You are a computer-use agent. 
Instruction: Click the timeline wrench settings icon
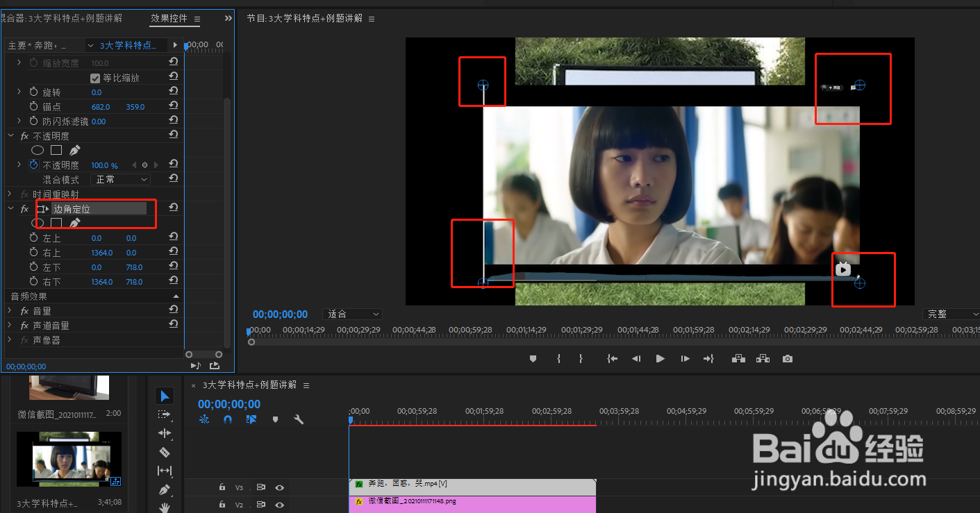click(x=299, y=419)
